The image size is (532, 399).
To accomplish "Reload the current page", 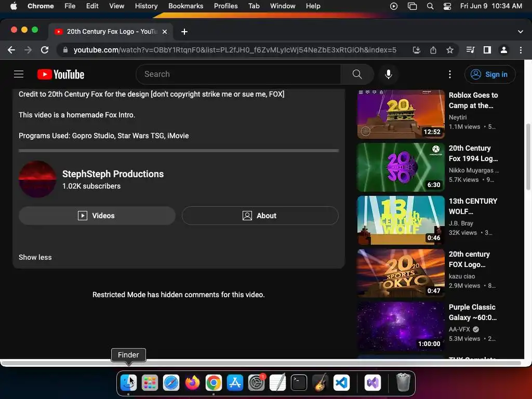I will [45, 50].
